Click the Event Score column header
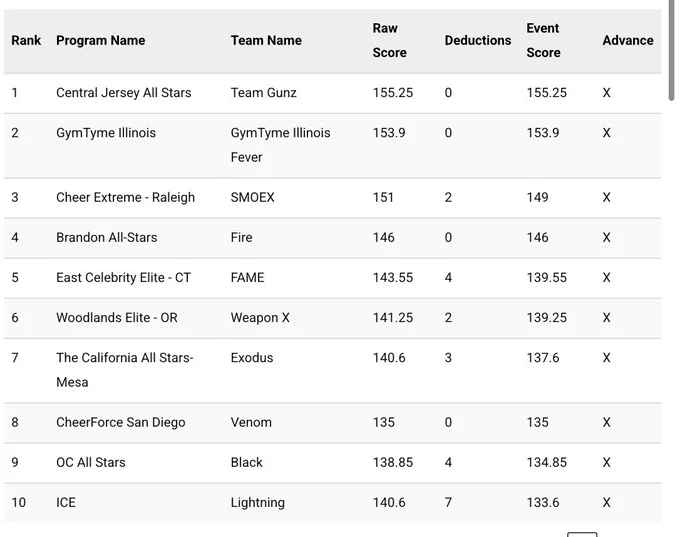680x537 pixels. [543, 40]
